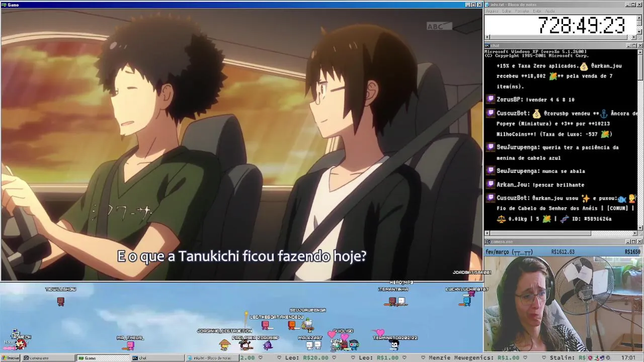
Task: Switch to info.txt Bloco de notas taskbar button
Action: tap(212, 358)
